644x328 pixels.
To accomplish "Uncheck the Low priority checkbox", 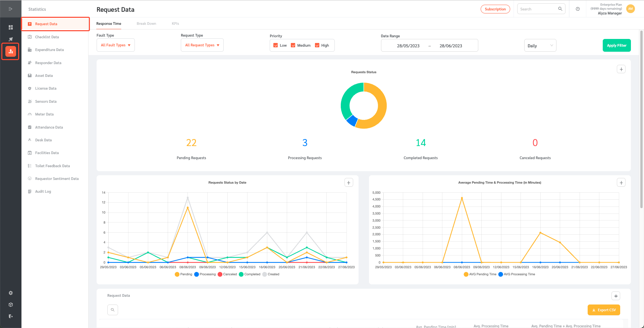I will click(x=275, y=45).
